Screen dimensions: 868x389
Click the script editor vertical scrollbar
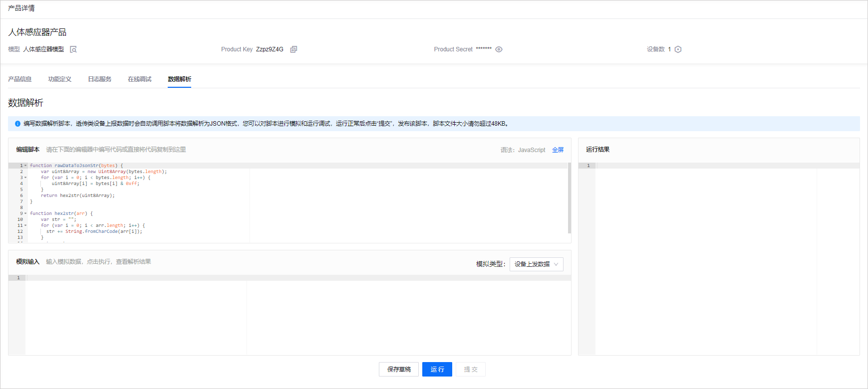tap(570, 198)
